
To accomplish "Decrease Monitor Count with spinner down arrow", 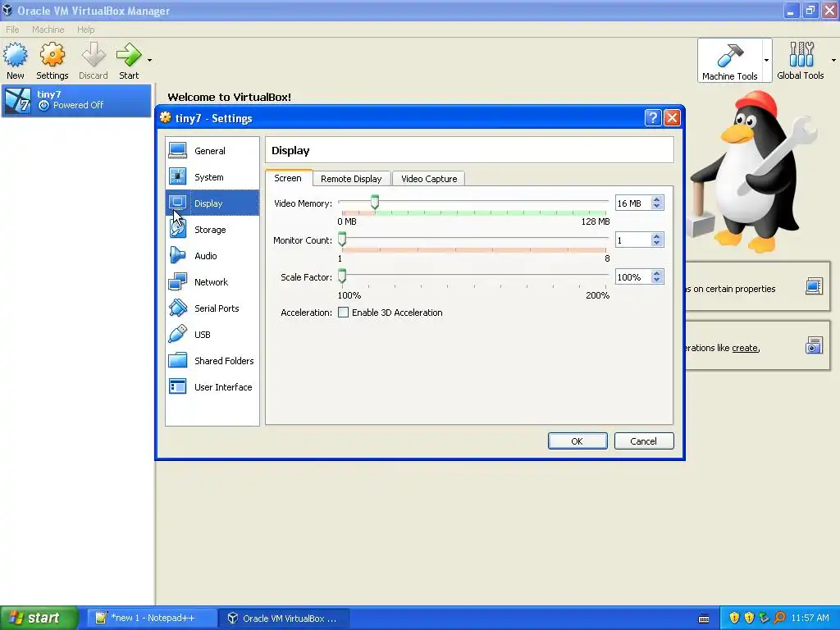I will (x=657, y=244).
